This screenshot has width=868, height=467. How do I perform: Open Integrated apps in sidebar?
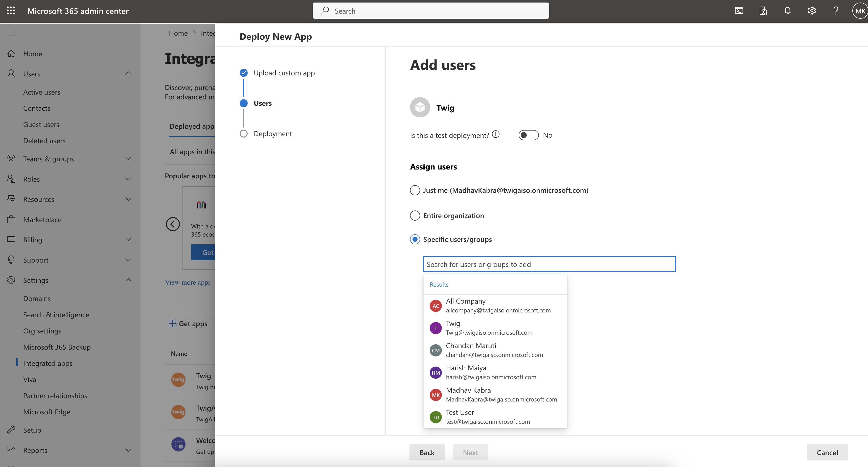(48, 363)
